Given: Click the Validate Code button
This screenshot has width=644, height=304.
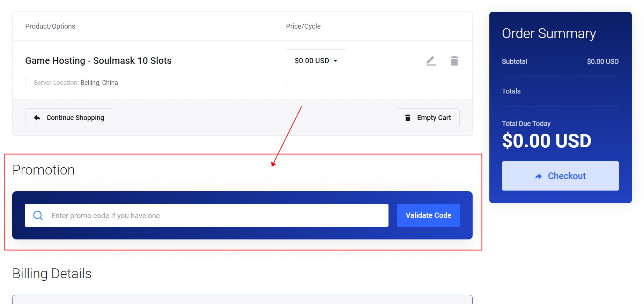Looking at the screenshot, I should coord(428,215).
